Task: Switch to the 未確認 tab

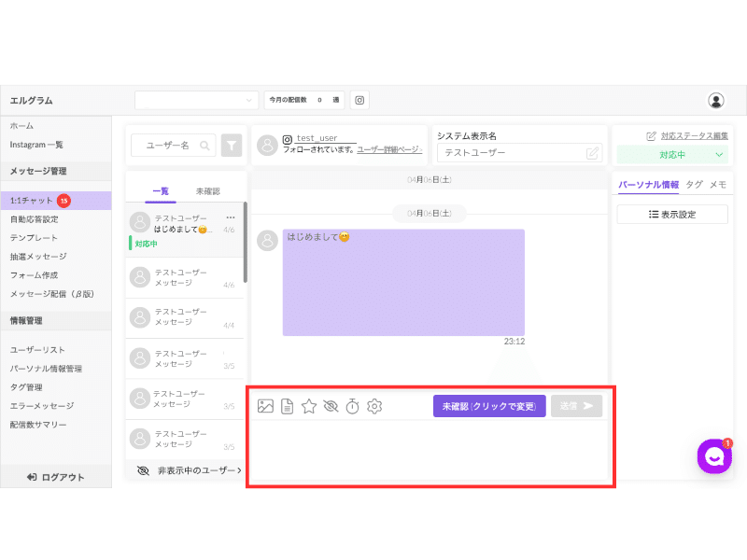Action: click(x=207, y=191)
